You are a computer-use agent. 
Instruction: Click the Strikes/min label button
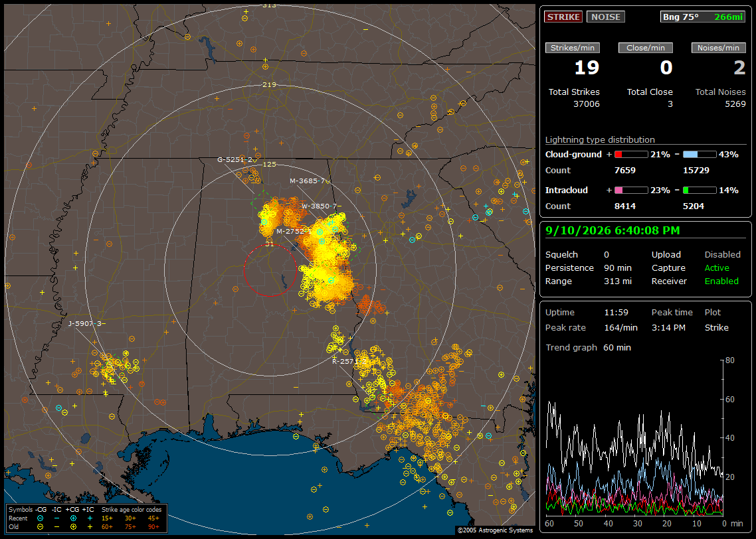click(x=572, y=48)
